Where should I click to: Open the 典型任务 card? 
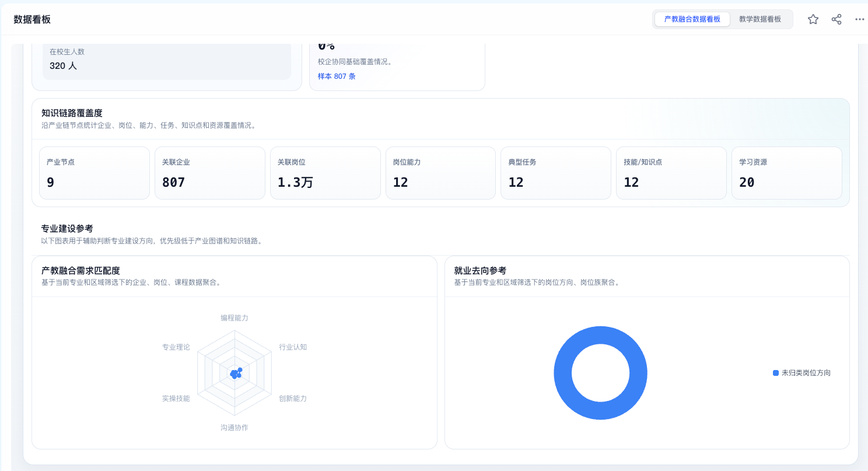(556, 173)
